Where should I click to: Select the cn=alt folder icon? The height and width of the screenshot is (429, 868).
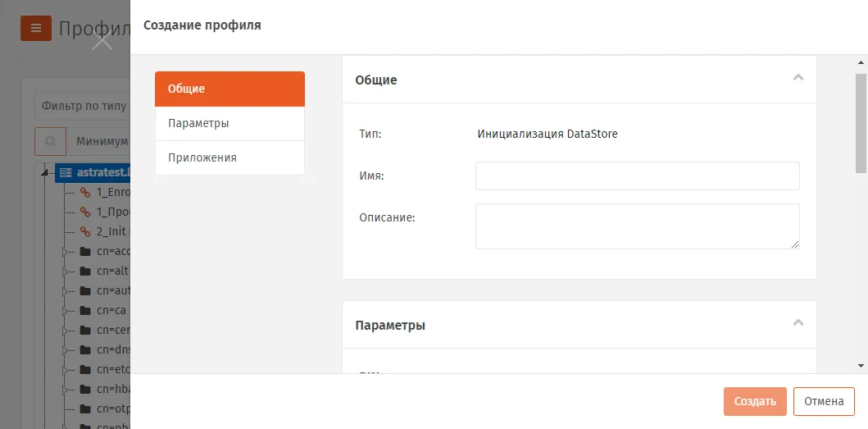pos(85,271)
